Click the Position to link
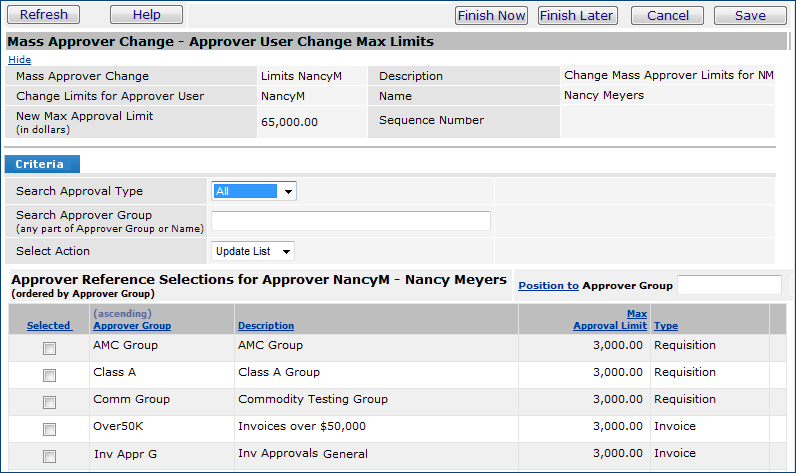 (x=548, y=286)
